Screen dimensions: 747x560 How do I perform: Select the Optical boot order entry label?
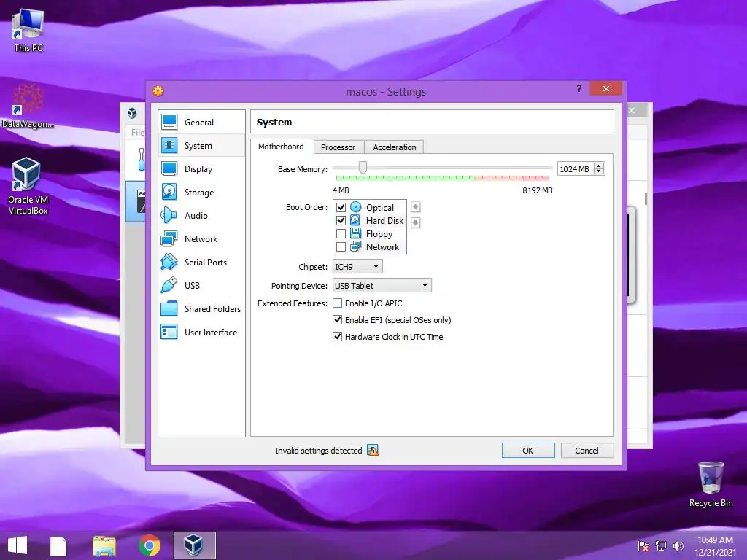[x=379, y=208]
